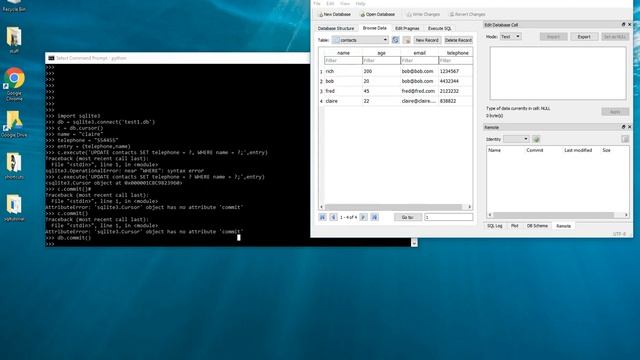Select the sqltutorial folder on desktop
This screenshot has width=640, height=360.
pyautogui.click(x=14, y=208)
